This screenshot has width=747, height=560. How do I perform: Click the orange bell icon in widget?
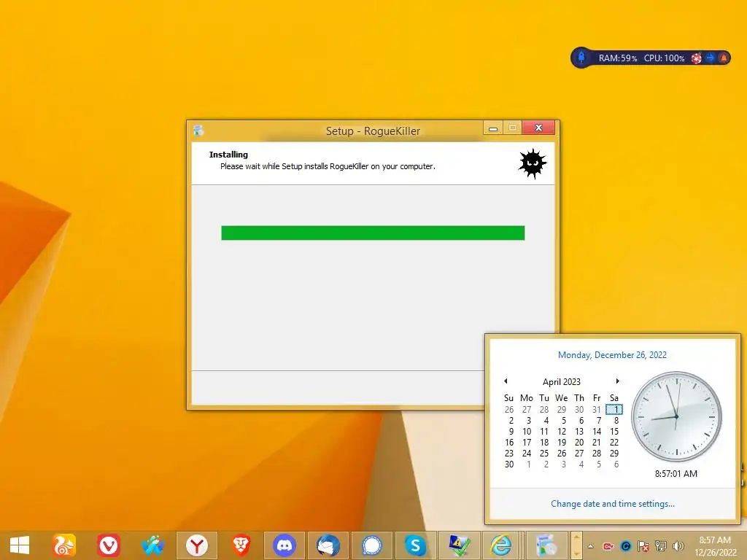click(724, 58)
